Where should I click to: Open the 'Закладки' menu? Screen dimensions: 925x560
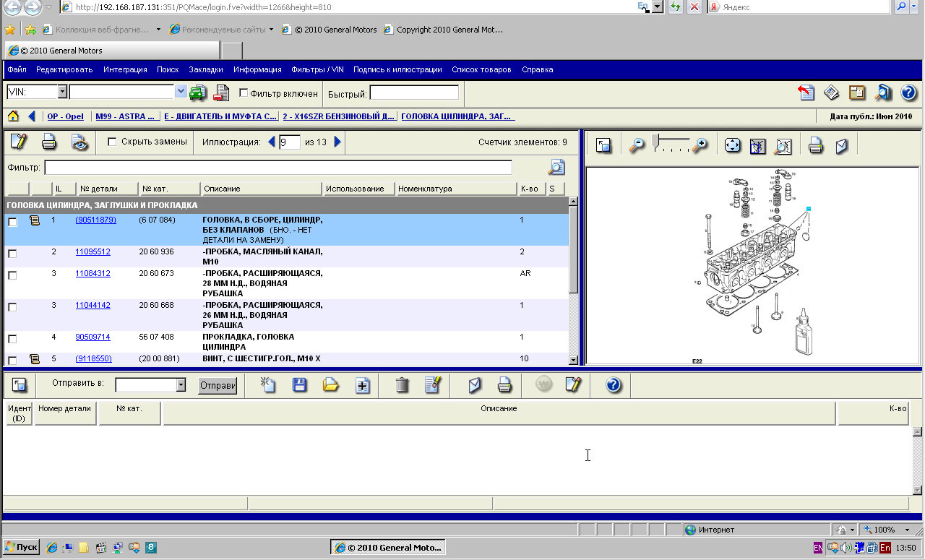pos(206,69)
